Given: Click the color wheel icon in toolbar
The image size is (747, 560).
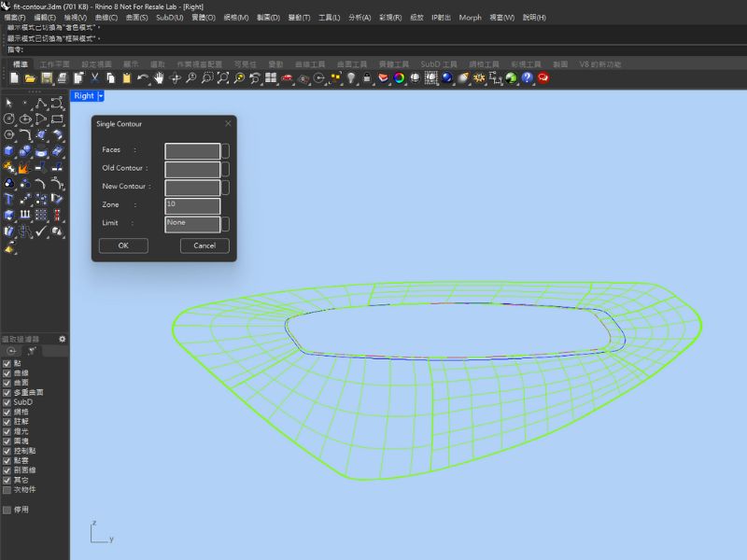Looking at the screenshot, I should [399, 78].
